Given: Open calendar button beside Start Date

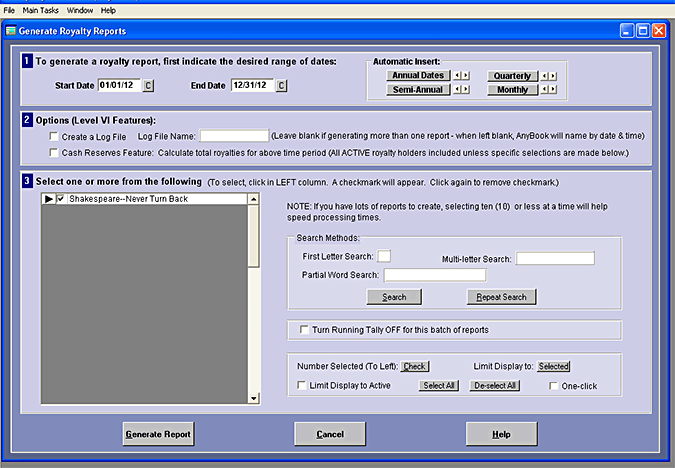Looking at the screenshot, I should [x=149, y=86].
